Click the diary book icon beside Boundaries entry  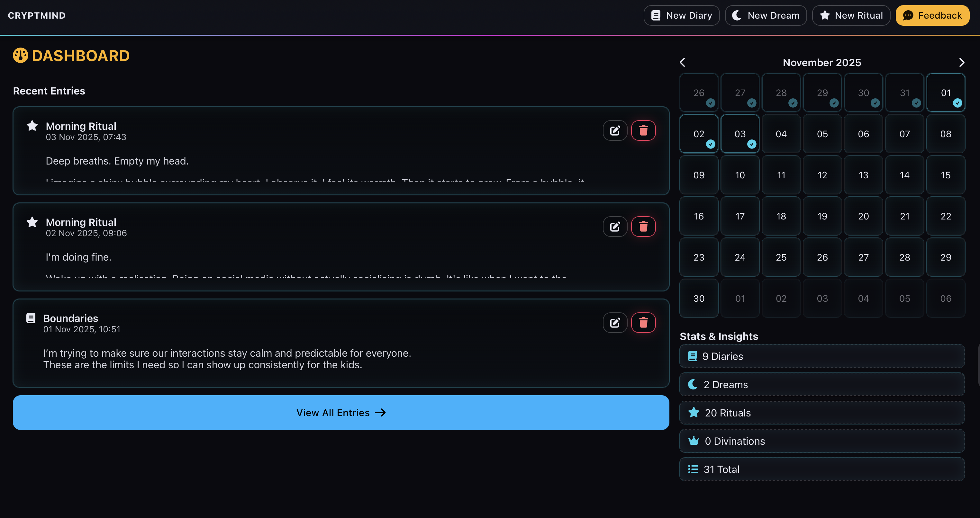coord(31,318)
